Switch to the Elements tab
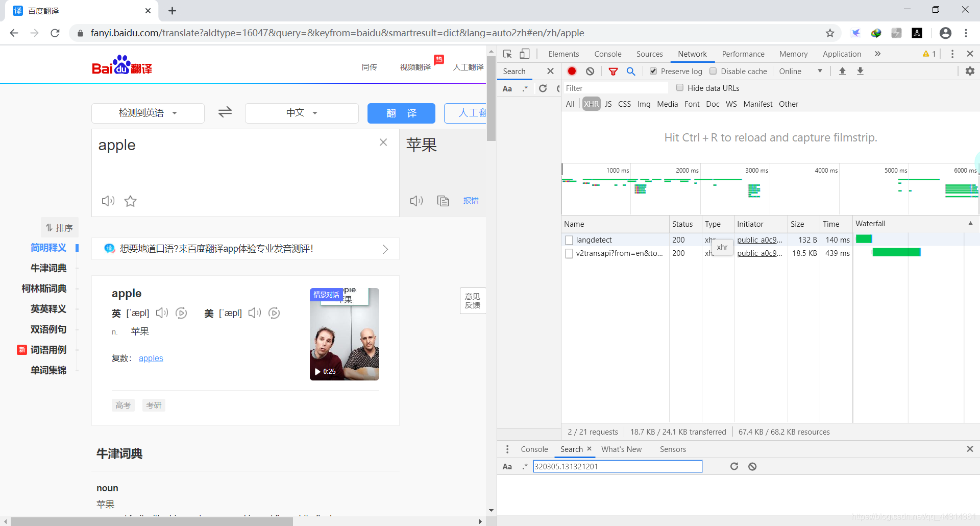980x526 pixels. click(x=563, y=54)
